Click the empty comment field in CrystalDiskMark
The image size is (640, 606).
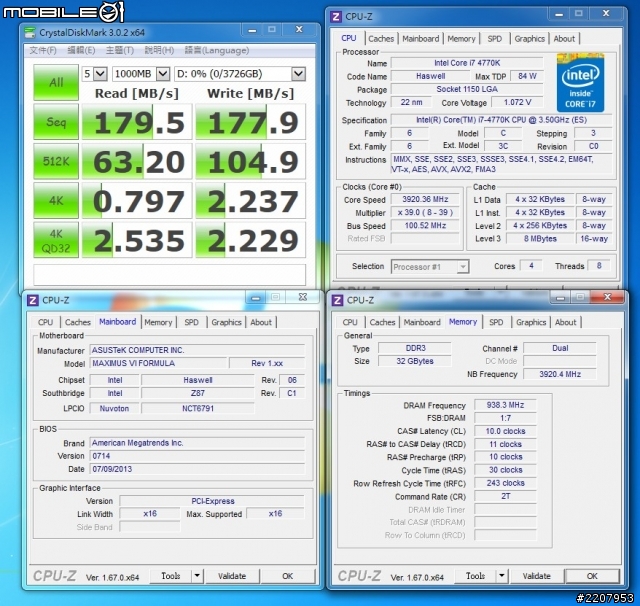169,274
